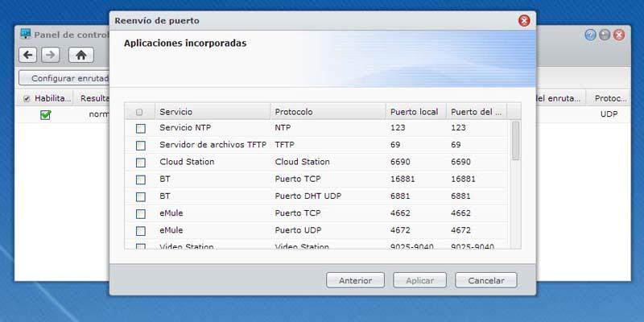Sort by Puerto del... column header
This screenshot has width=644, height=322.
point(477,112)
